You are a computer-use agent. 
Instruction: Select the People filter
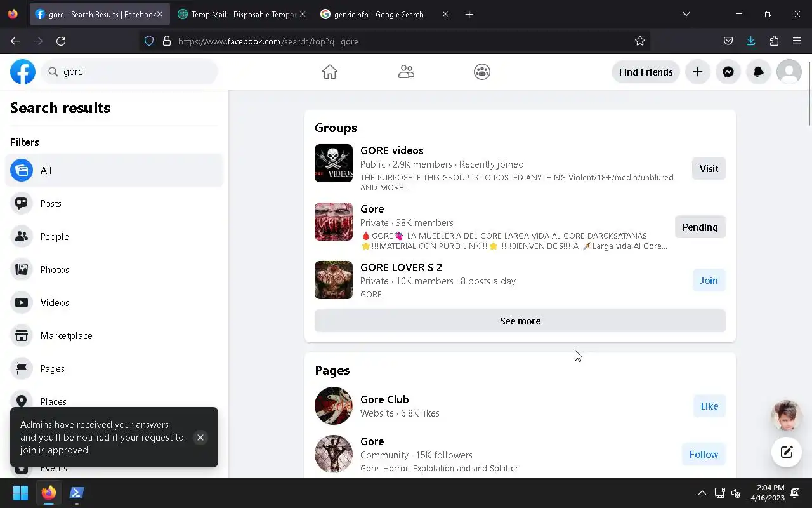114,236
